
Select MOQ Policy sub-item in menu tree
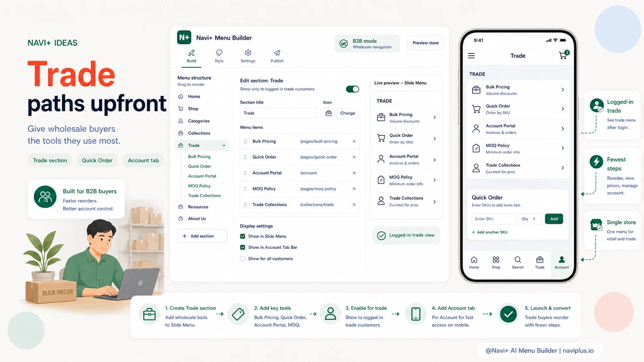pyautogui.click(x=199, y=186)
